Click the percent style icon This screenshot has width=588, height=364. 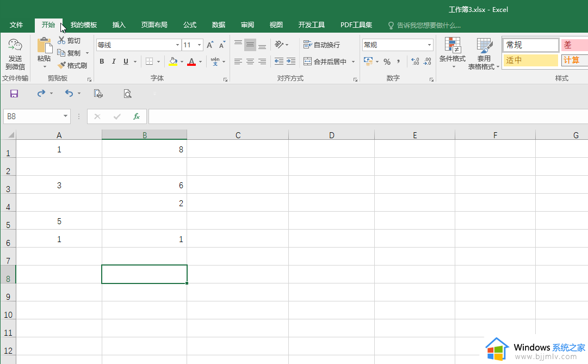pyautogui.click(x=387, y=61)
